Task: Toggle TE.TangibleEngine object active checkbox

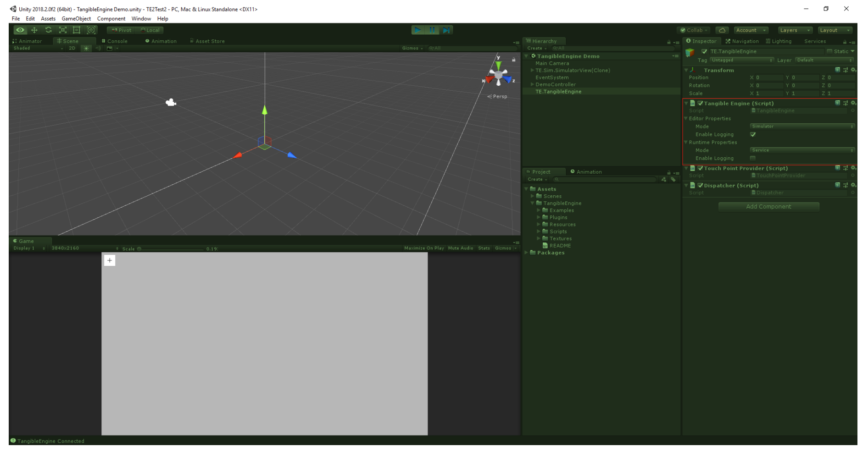Action: (x=704, y=51)
